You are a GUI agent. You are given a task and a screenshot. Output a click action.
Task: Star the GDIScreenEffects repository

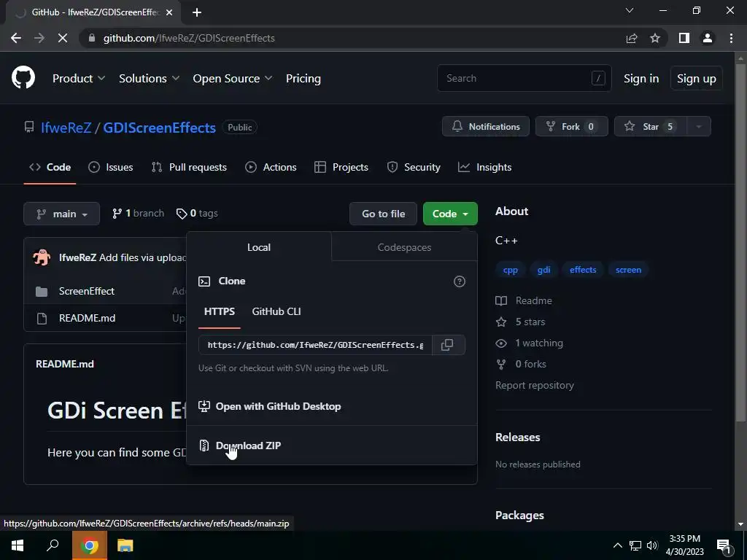651,126
